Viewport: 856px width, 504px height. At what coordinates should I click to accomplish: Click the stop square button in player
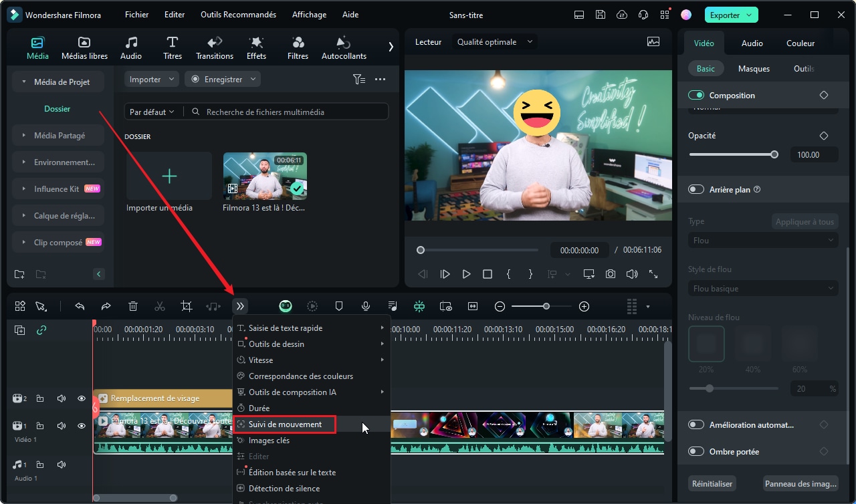click(488, 274)
